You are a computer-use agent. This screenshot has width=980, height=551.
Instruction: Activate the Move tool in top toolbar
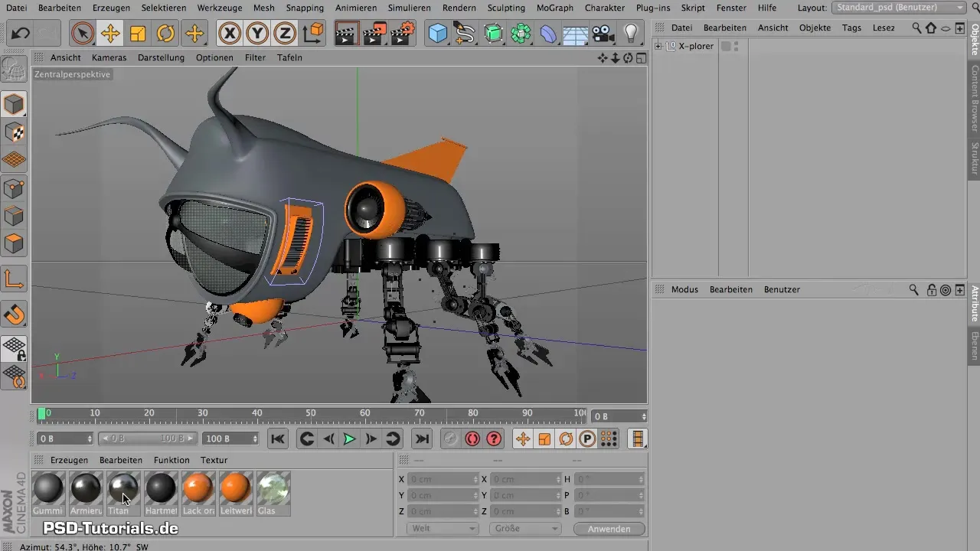(x=110, y=34)
